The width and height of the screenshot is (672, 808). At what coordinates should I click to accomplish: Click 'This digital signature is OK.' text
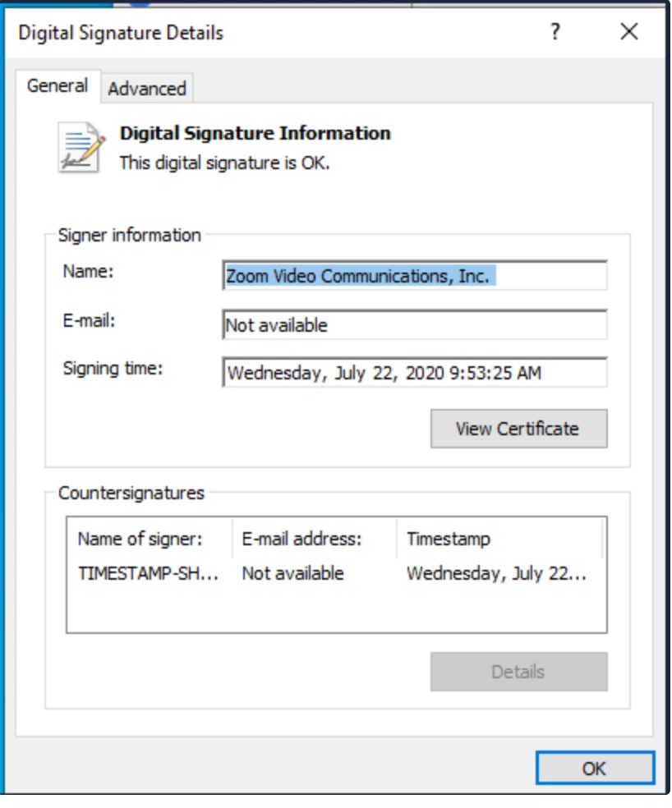coord(224,163)
